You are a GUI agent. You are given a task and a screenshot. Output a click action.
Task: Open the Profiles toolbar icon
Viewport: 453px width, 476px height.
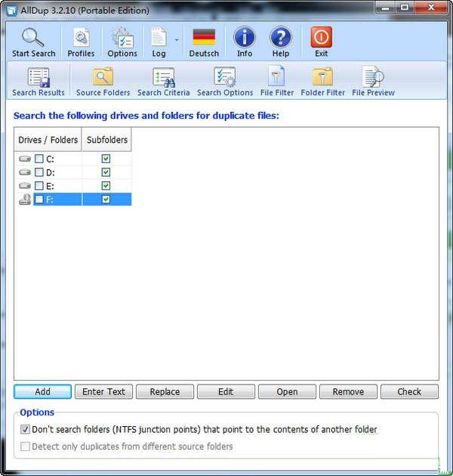pyautogui.click(x=81, y=38)
